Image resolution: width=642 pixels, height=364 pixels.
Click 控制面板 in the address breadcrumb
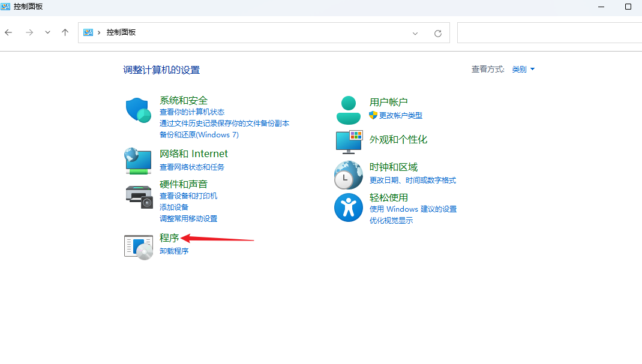[x=121, y=32]
